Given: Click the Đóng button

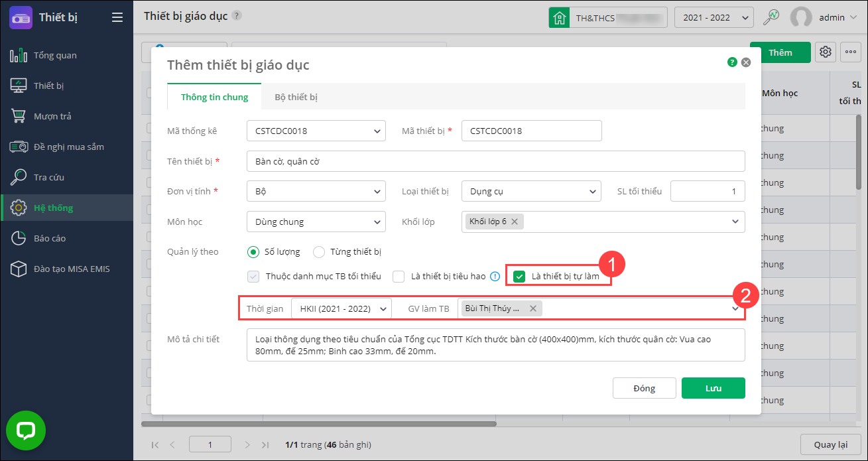Looking at the screenshot, I should pyautogui.click(x=645, y=388).
